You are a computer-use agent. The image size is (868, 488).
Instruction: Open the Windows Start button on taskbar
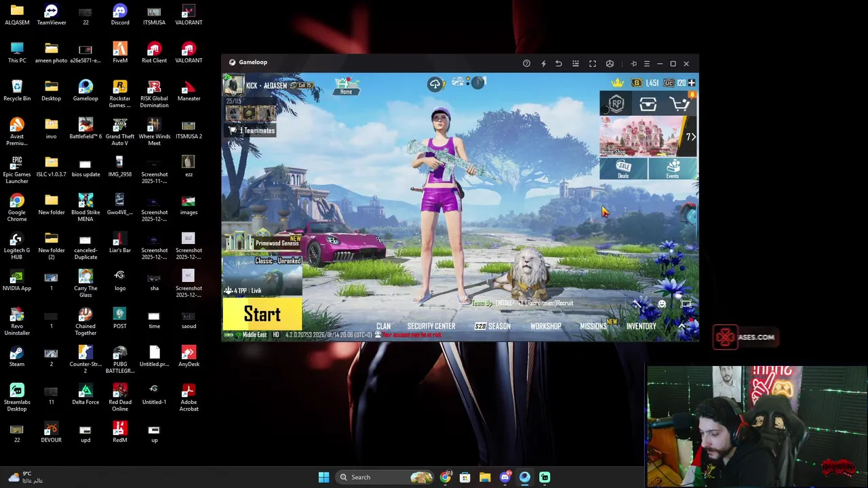coord(323,477)
